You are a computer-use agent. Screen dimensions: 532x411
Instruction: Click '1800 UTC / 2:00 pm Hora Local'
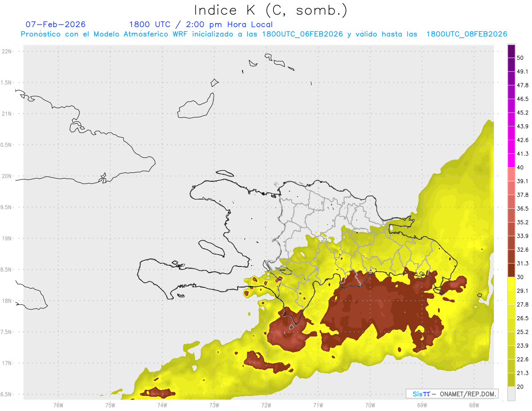(x=201, y=24)
